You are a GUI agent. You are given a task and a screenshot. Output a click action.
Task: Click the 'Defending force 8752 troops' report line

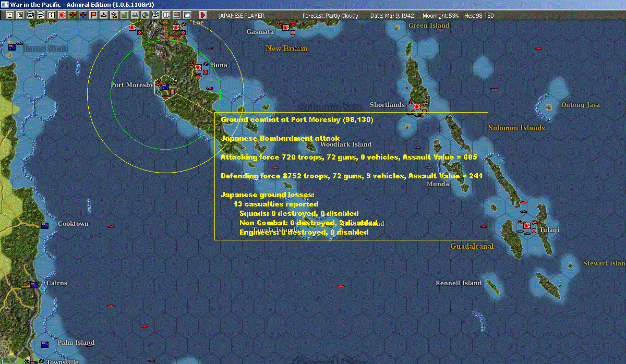click(x=351, y=176)
